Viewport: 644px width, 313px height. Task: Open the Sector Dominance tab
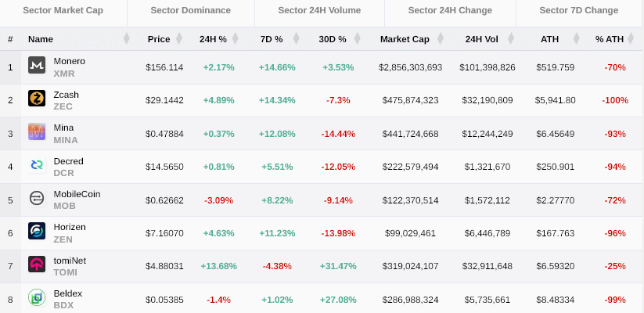click(191, 11)
